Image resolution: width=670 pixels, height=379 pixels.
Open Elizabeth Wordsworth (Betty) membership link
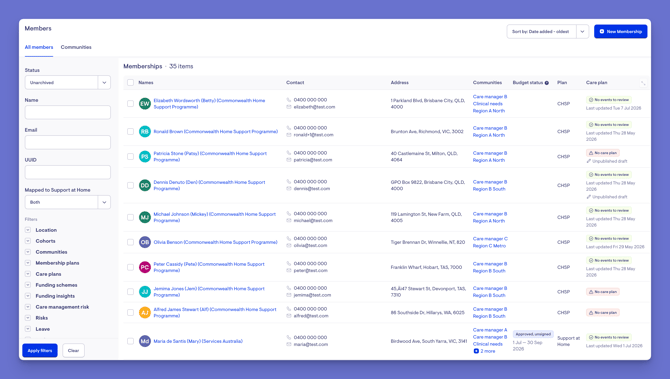pyautogui.click(x=209, y=103)
